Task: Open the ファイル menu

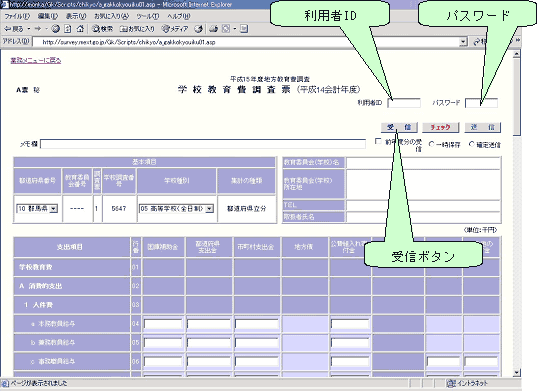Action: [x=17, y=16]
